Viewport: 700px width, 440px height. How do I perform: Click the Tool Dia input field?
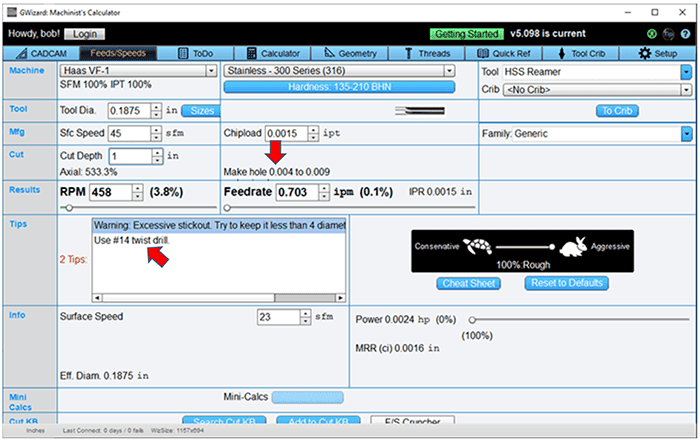129,111
